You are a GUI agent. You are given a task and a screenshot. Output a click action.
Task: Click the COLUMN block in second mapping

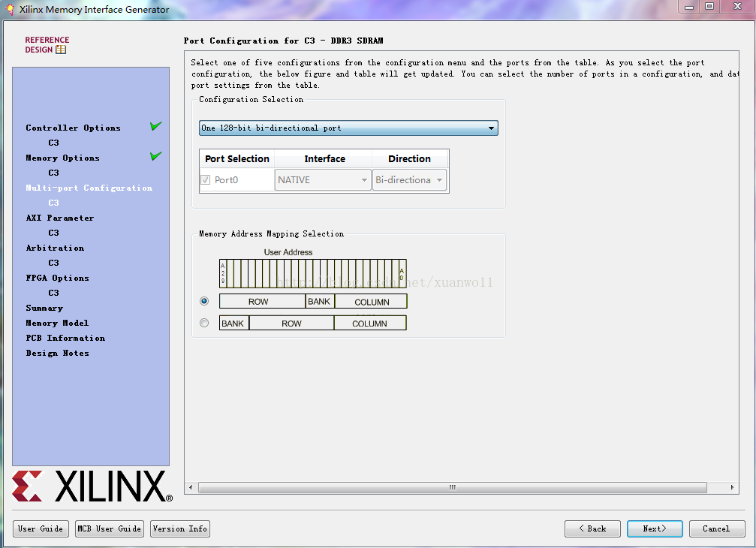click(370, 323)
